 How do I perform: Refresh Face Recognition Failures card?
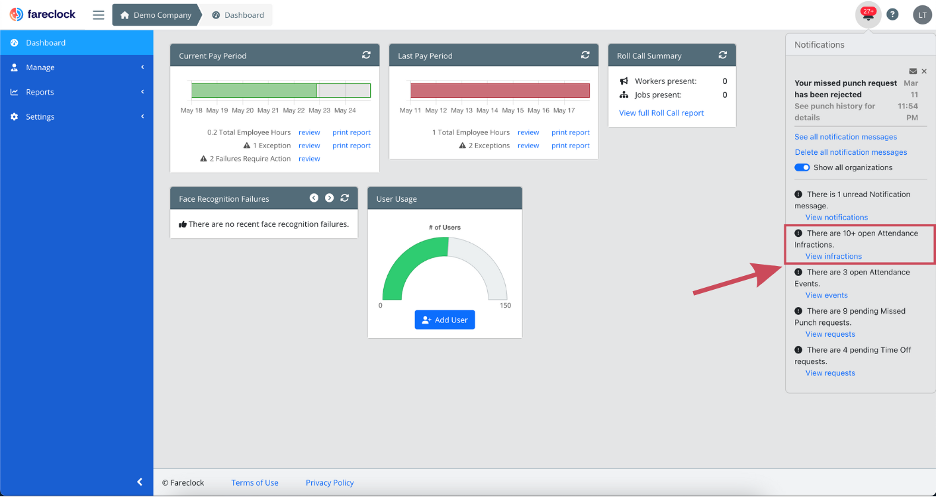(344, 198)
